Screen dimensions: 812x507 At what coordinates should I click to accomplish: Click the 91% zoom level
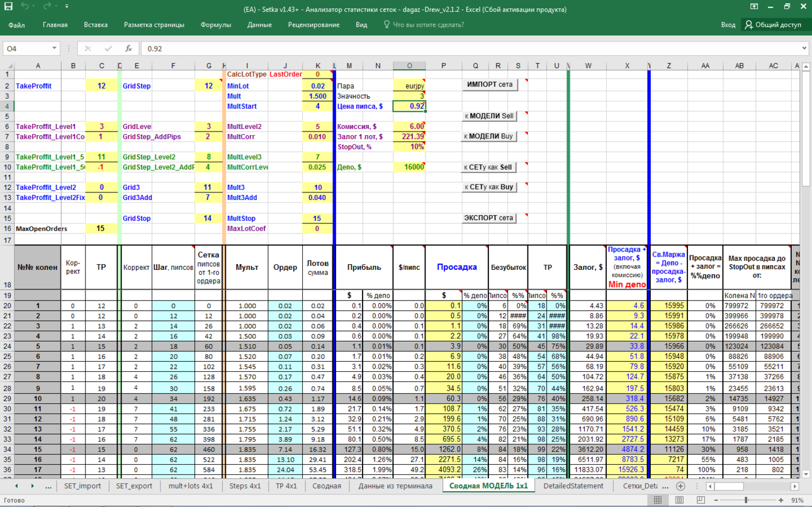797,500
